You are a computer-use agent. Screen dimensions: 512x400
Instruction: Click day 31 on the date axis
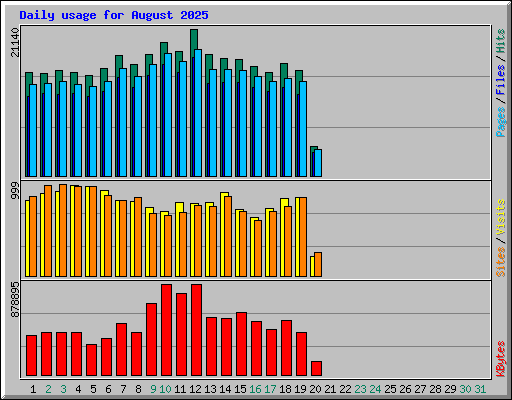tap(480, 389)
